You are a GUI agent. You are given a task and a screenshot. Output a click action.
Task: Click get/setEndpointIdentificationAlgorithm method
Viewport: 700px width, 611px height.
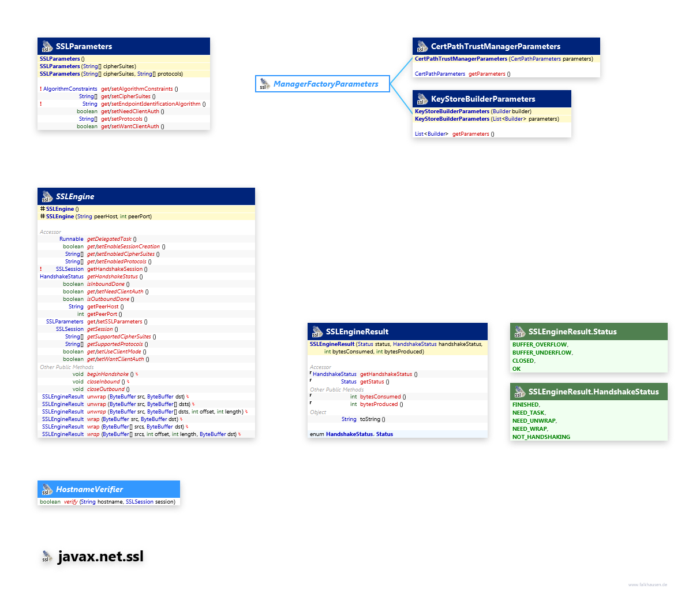click(151, 104)
